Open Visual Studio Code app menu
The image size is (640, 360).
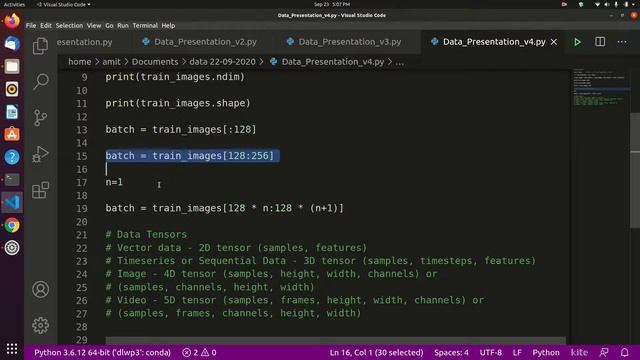pos(64,4)
